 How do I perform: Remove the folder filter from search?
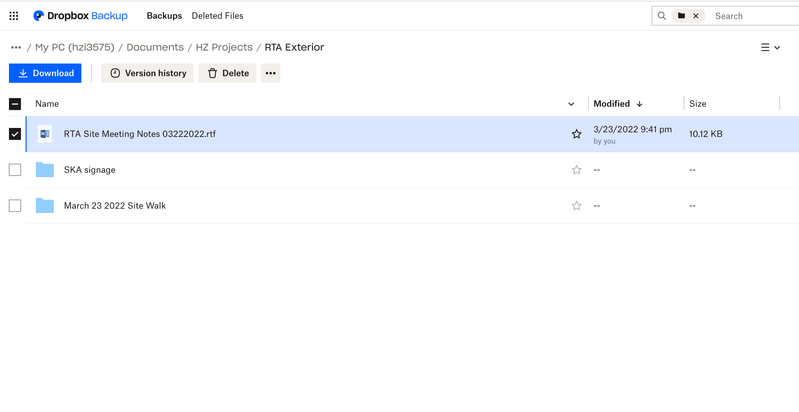[696, 16]
